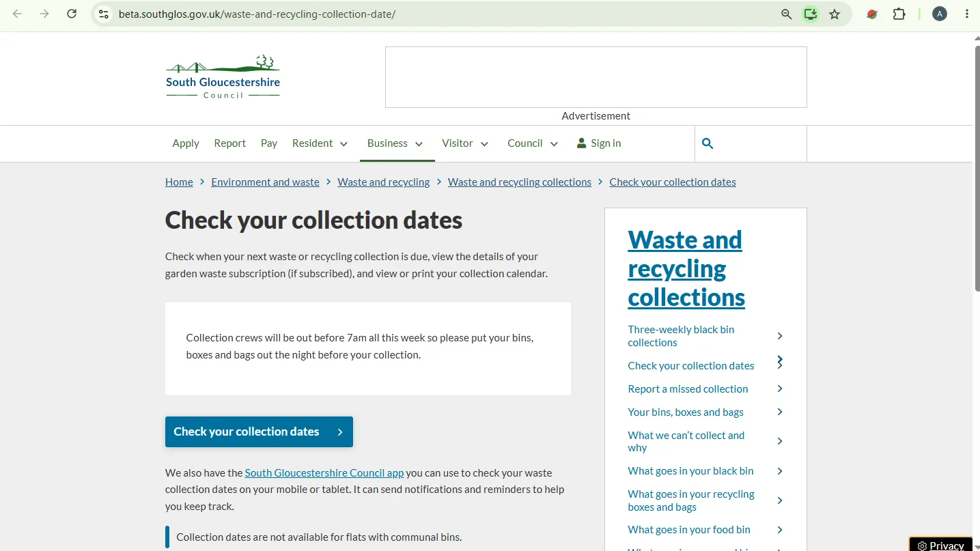Expand the Business dropdown chevron

click(x=419, y=144)
